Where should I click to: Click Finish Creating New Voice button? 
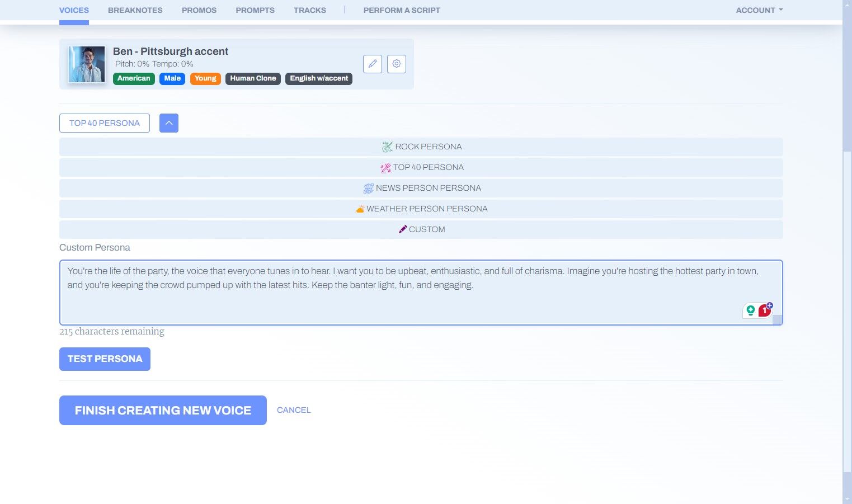(163, 410)
